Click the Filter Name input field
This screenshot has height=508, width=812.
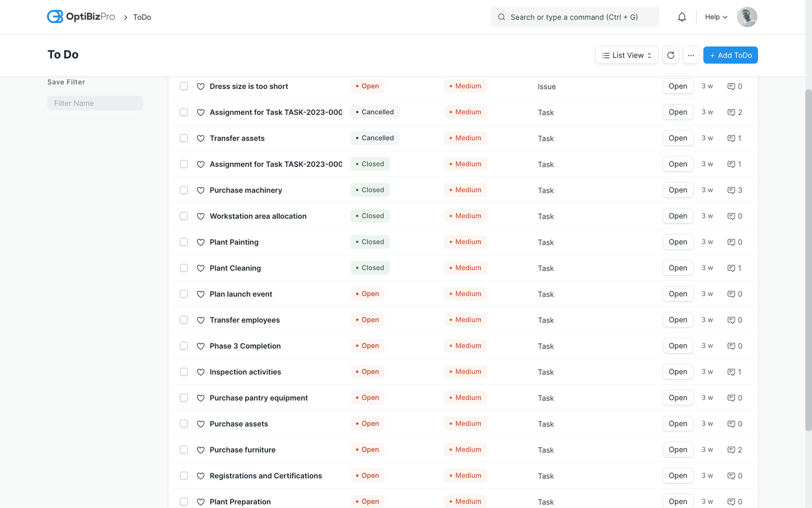95,103
